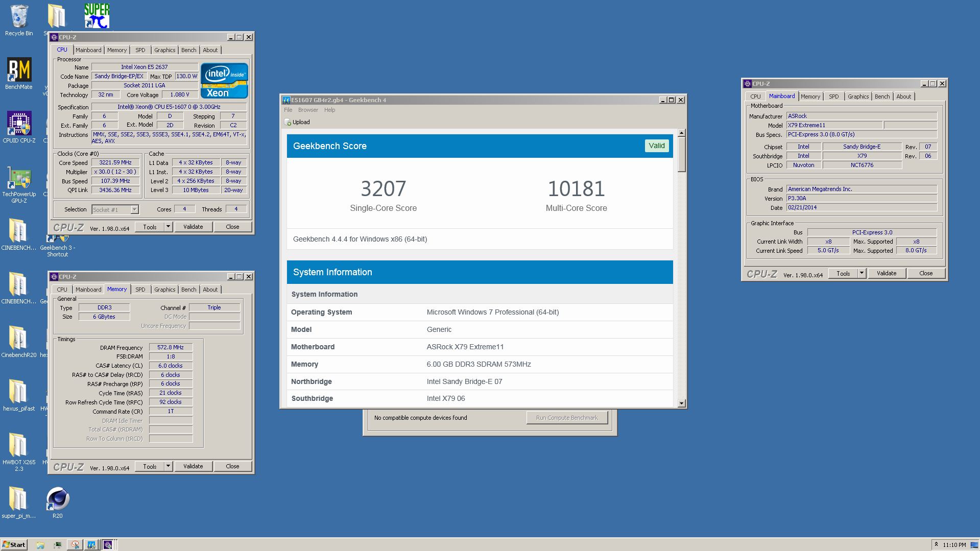This screenshot has height=551, width=980.
Task: Open the HWBOT X265 2.3 folder
Action: (19, 452)
